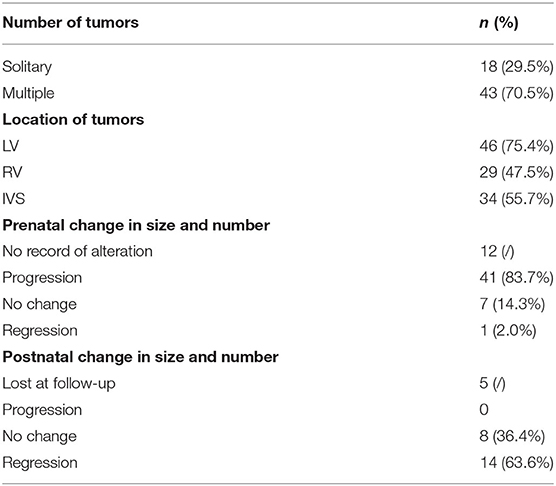Click the 'Multiple' row label
The width and height of the screenshot is (556, 486).
click(28, 93)
